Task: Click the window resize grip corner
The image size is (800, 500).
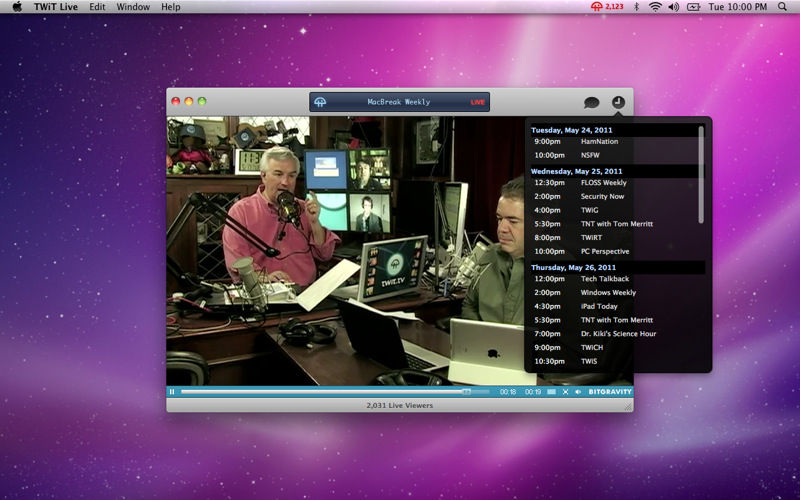Action: click(x=629, y=407)
